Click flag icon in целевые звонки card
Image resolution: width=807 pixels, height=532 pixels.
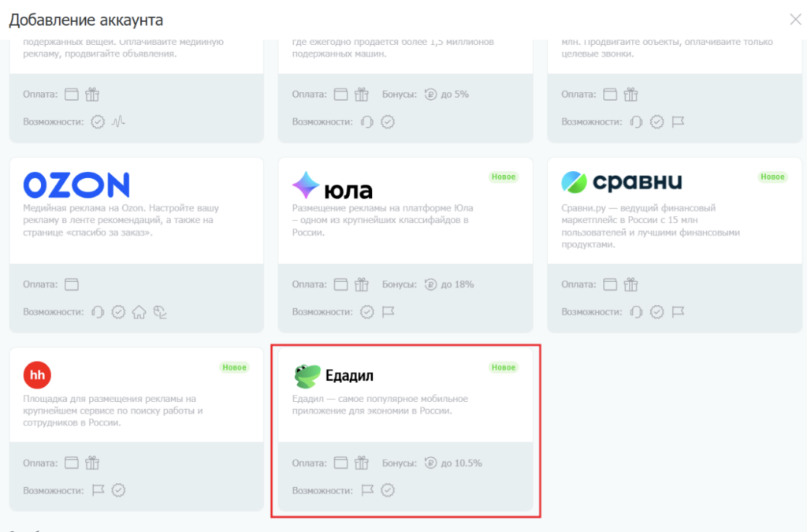coord(679,121)
